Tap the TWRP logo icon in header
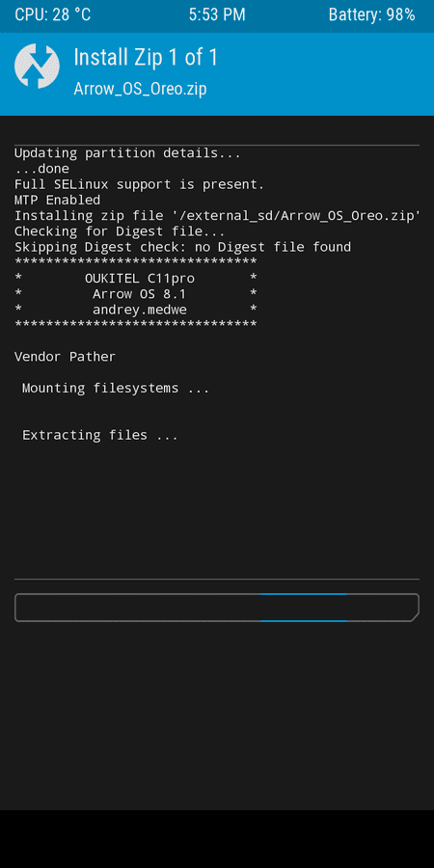This screenshot has height=868, width=434. coord(37,66)
